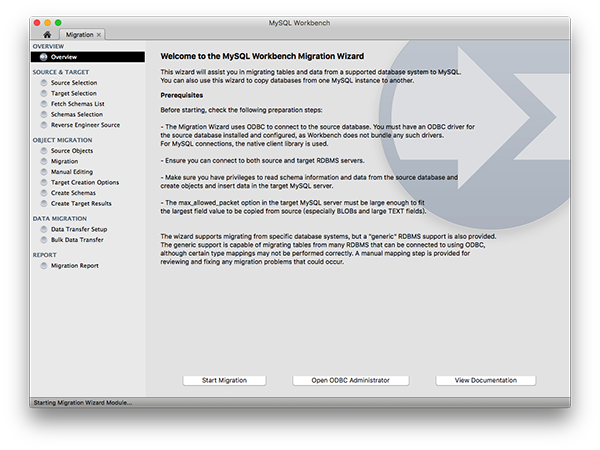Viewport: 600px width, 450px height.
Task: Click the DATA MIGRATION section header
Action: (60, 218)
